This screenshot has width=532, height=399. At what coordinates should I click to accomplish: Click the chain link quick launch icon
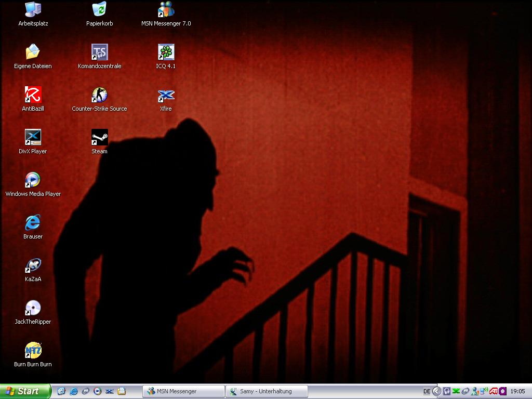coord(86,391)
